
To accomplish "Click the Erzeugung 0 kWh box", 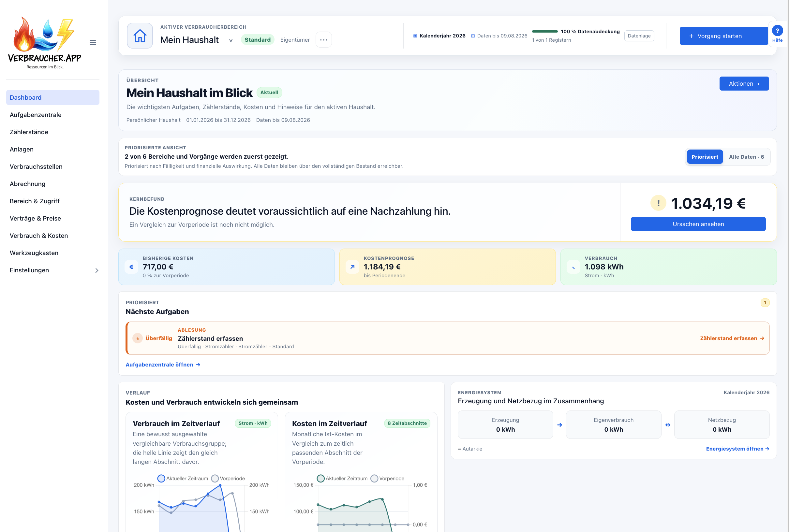I will pyautogui.click(x=505, y=425).
